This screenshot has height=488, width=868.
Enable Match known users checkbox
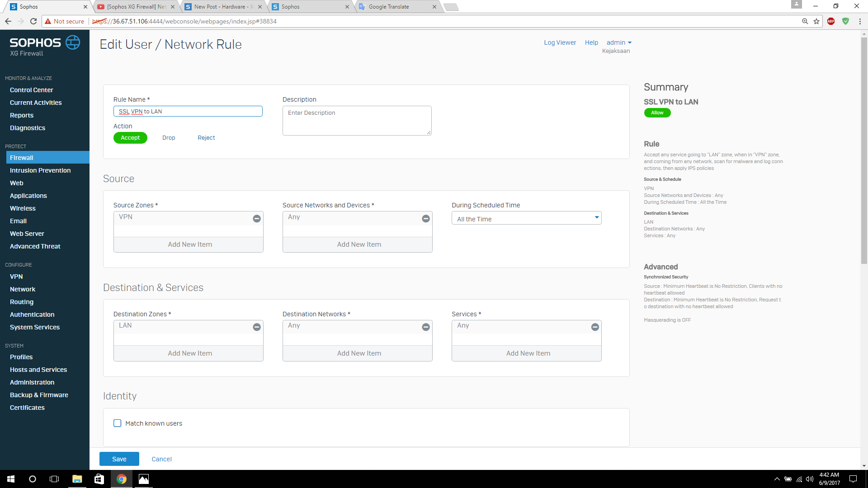(118, 423)
